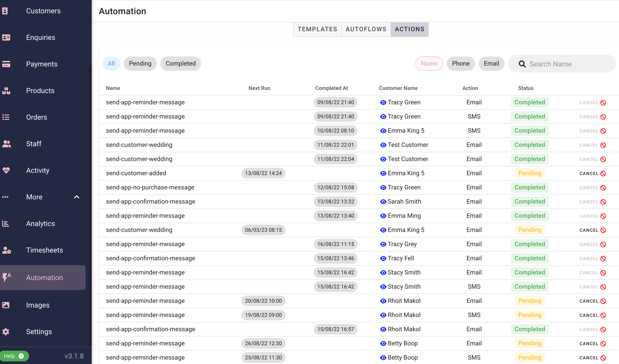Click the Timesheets clock-person icon
Image resolution: width=619 pixels, height=364 pixels.
coord(6,250)
